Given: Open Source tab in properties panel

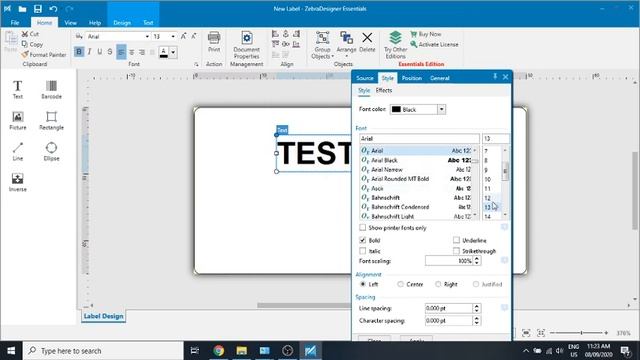Looking at the screenshot, I should point(364,78).
